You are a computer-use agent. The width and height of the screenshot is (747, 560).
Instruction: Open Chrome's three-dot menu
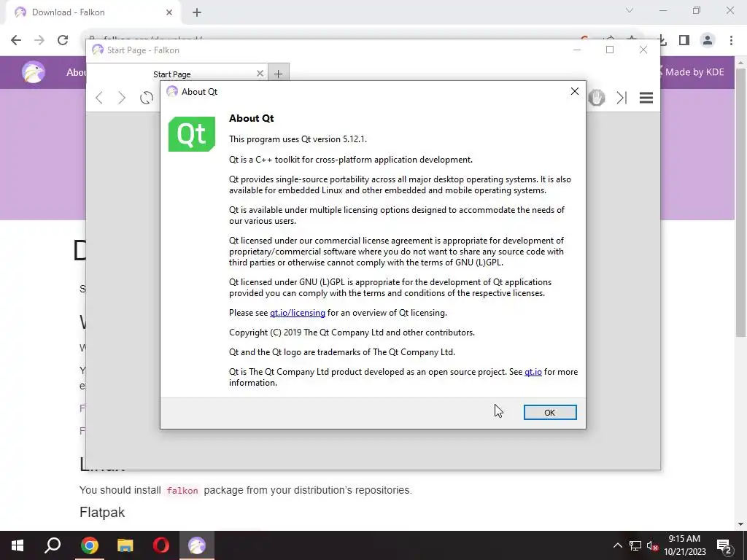pos(731,40)
